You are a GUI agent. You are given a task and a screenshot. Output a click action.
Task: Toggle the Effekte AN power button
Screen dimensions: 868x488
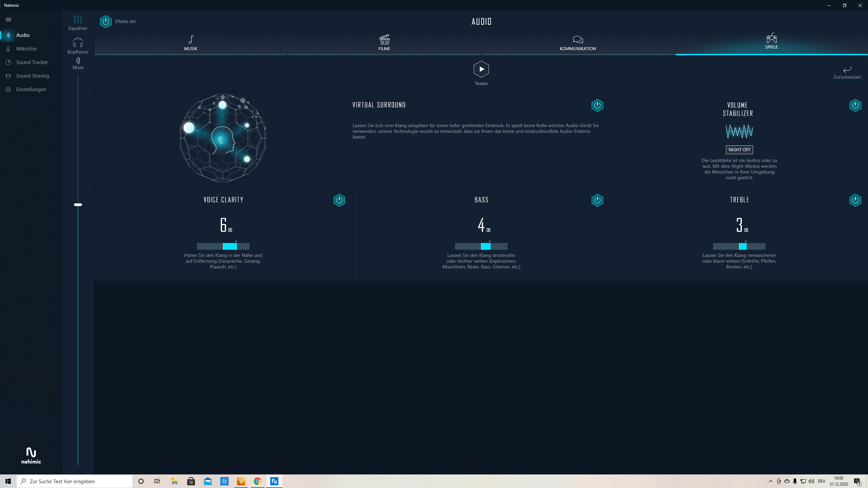(106, 22)
